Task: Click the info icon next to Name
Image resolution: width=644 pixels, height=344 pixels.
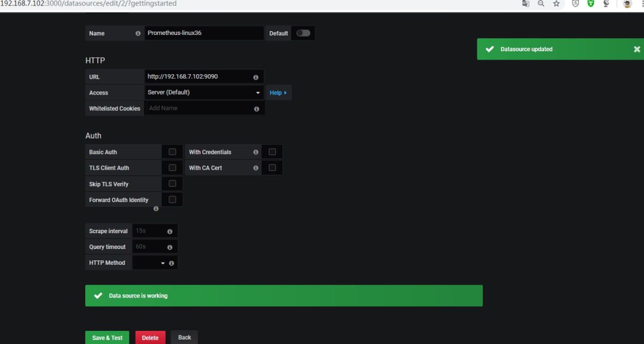Action: pos(138,34)
